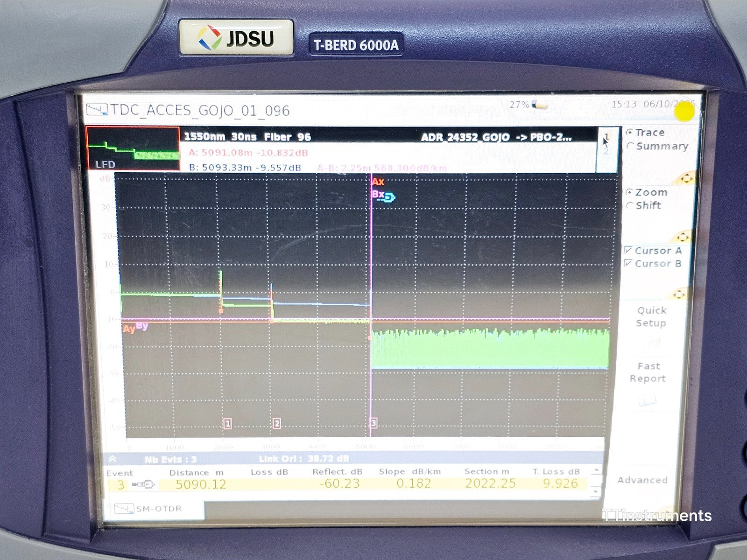747x560 pixels.
Task: Uncheck the Cursor A checkbox
Action: click(x=628, y=251)
